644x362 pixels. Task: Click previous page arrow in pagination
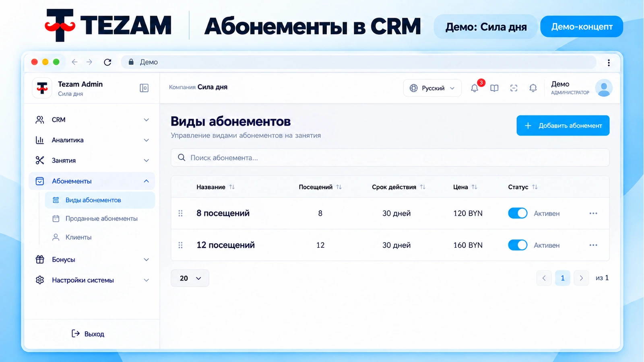544,278
